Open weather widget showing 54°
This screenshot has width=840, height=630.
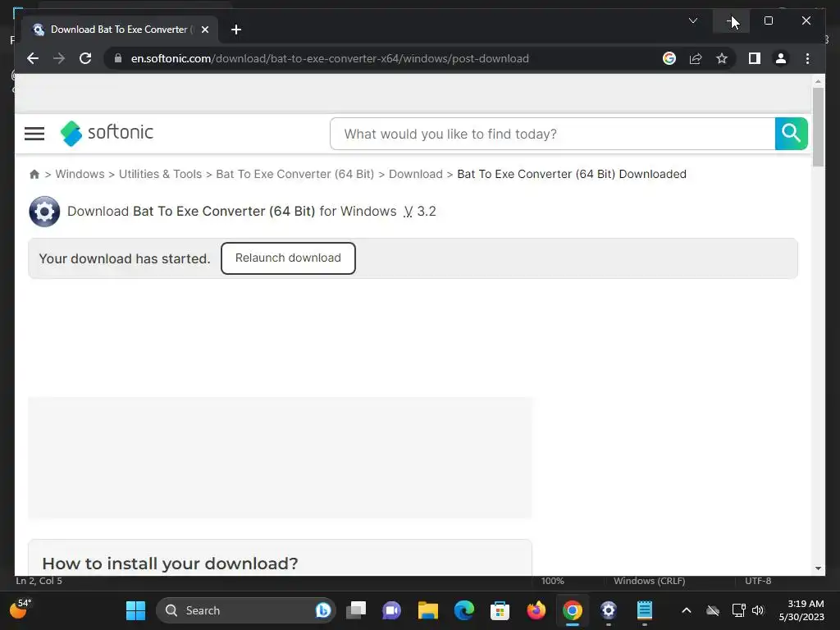click(x=21, y=609)
